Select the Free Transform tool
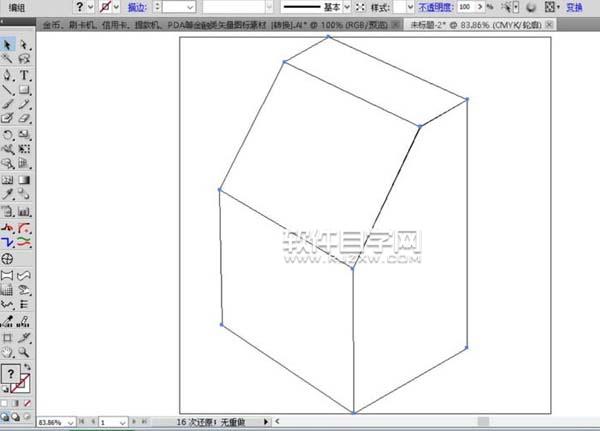Screen dimensions: 600x431 [x=24, y=149]
